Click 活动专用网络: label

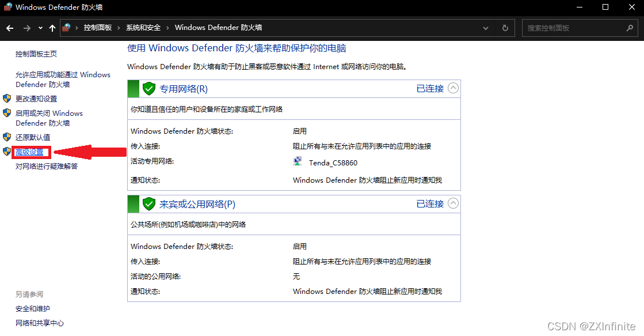(153, 161)
